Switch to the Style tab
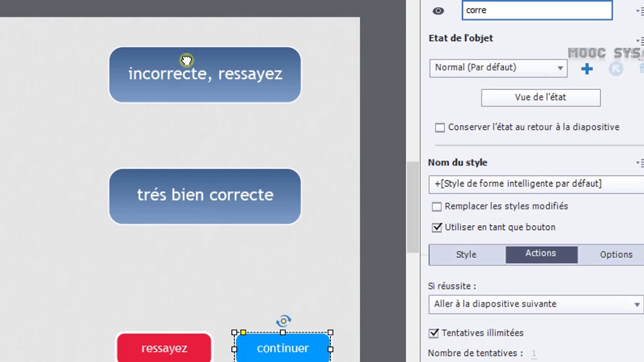 click(466, 254)
